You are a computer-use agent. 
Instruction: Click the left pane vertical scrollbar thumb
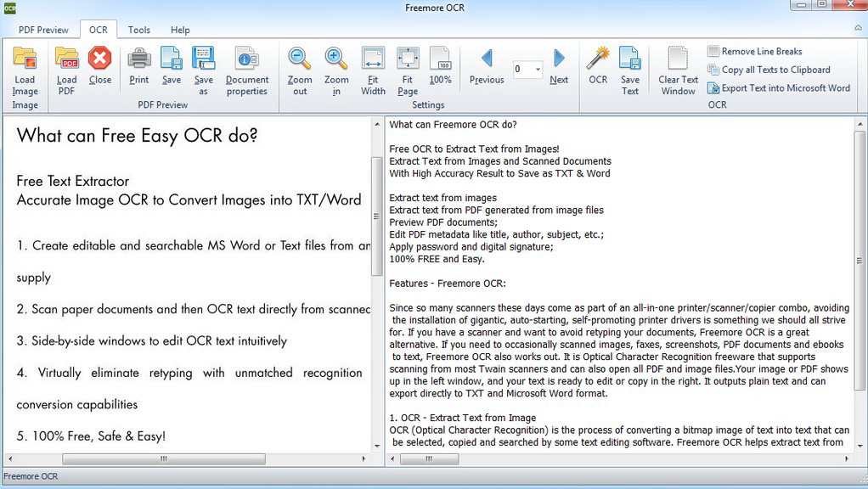(x=377, y=216)
